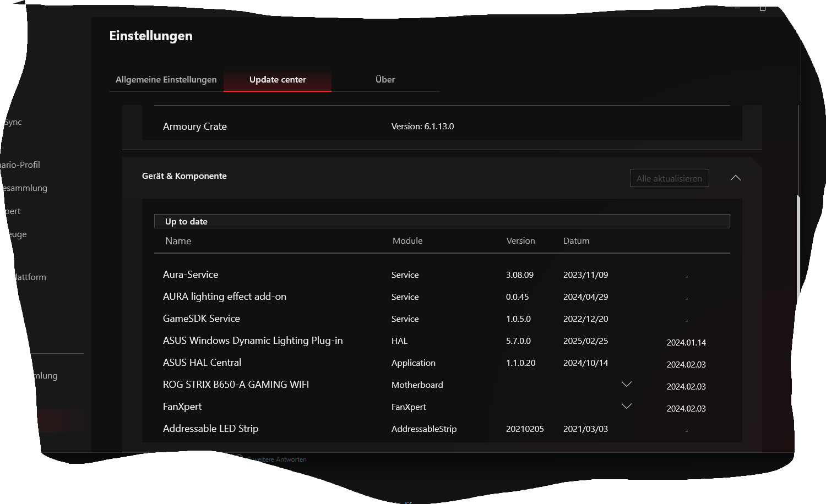Click the date 2022/12/20
Screen dimensions: 826x504
coord(585,319)
